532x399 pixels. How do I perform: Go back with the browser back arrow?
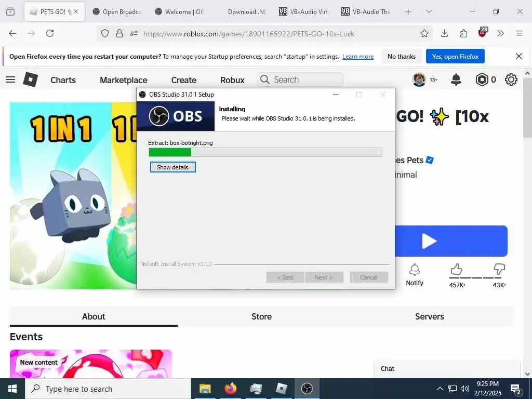[12, 33]
